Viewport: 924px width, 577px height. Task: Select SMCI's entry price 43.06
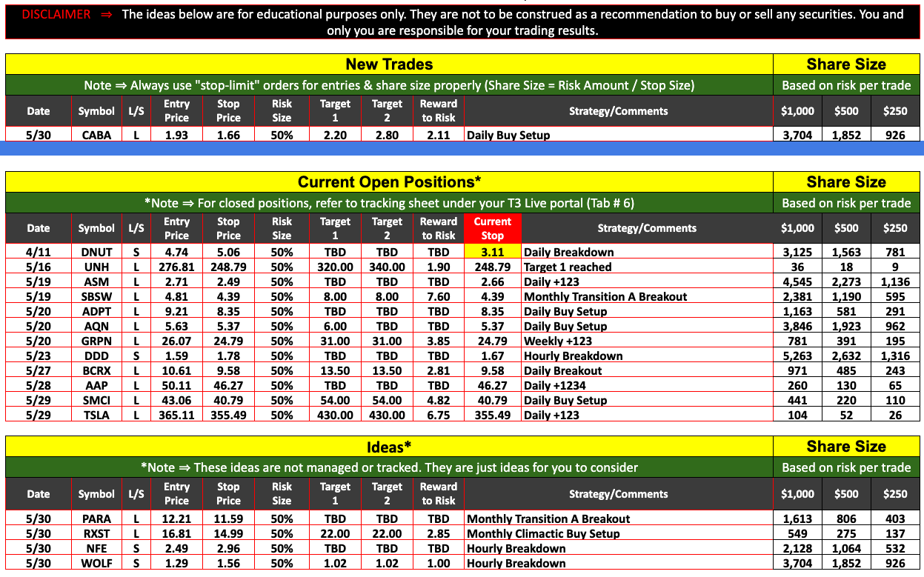[x=176, y=401]
